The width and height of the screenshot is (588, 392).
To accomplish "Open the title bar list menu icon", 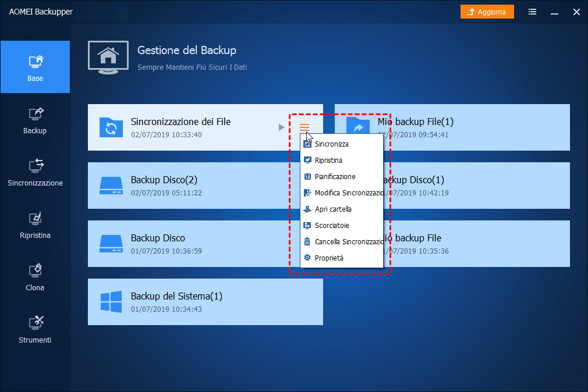I will pyautogui.click(x=532, y=12).
